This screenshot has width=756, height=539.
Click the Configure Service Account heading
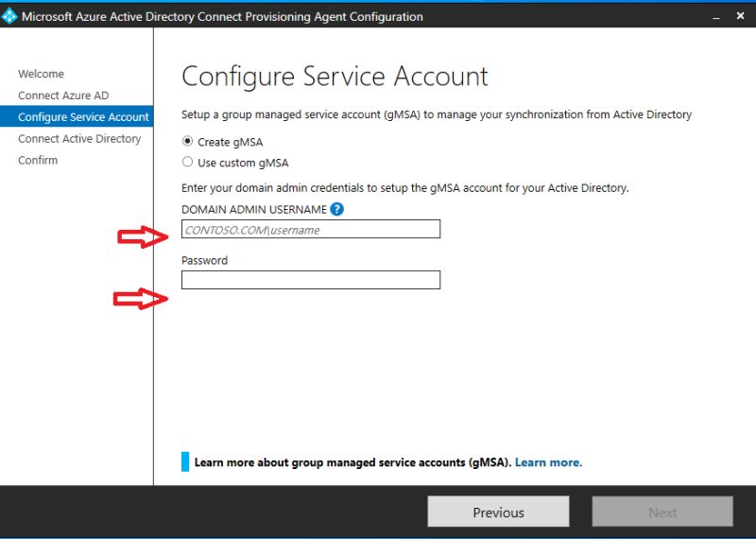[x=335, y=77]
